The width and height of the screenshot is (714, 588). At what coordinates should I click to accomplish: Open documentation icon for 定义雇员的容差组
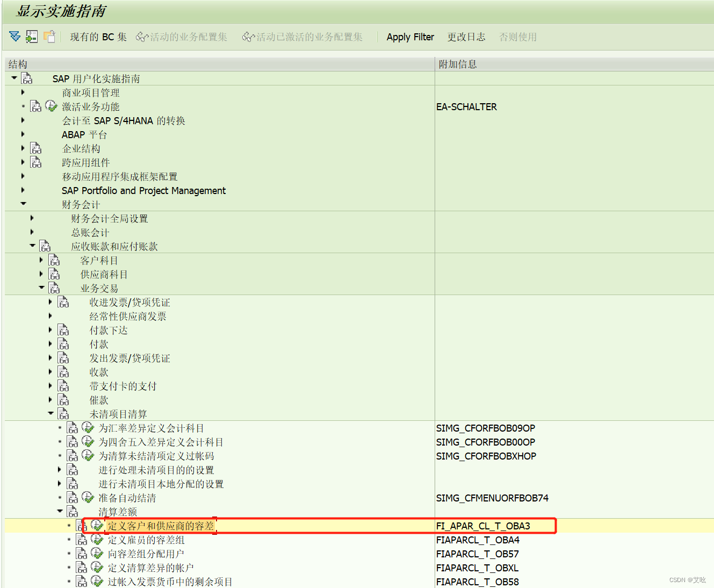tap(82, 540)
